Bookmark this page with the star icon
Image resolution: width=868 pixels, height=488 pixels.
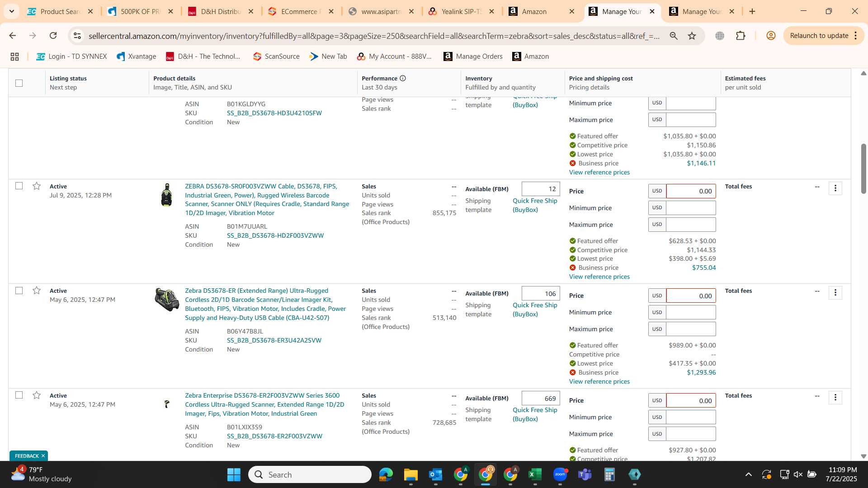(692, 36)
